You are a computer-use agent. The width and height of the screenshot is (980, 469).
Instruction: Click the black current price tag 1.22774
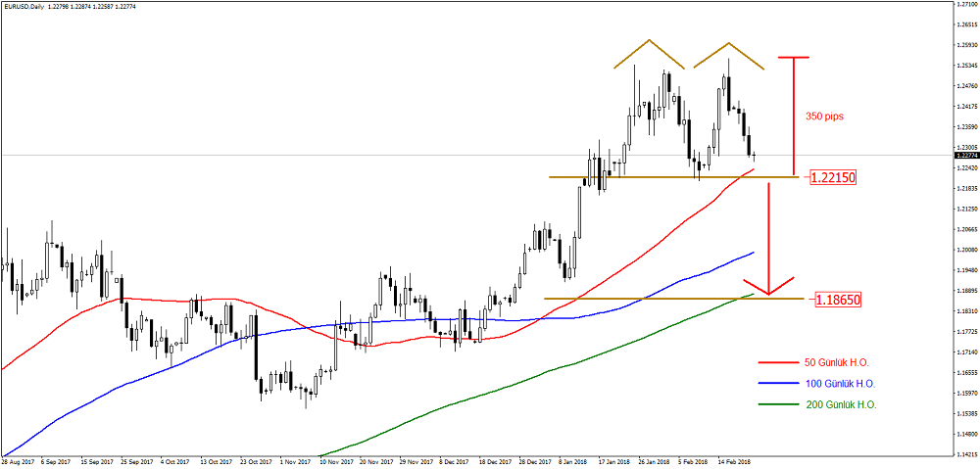pyautogui.click(x=965, y=155)
